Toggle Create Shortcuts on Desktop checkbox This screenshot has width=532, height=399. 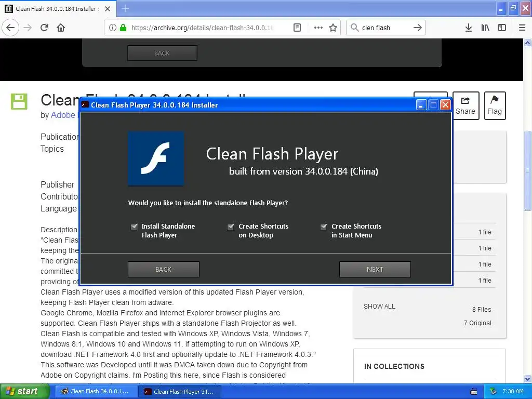point(231,227)
